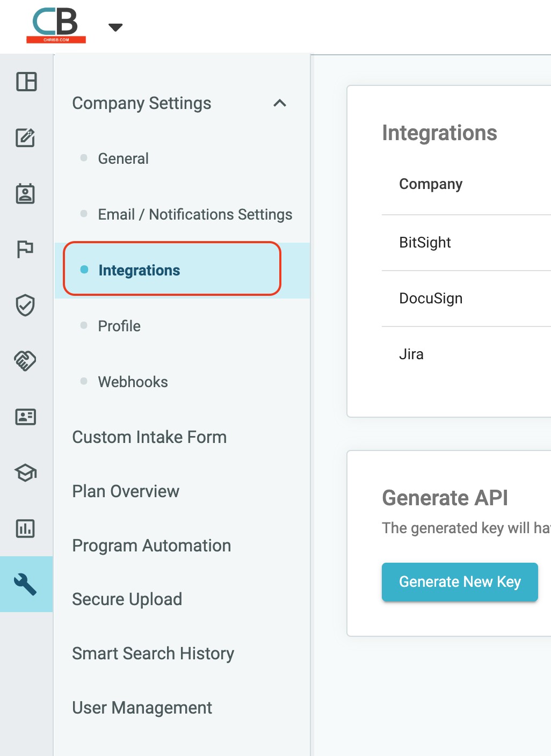The image size is (551, 756).
Task: Select the Integrations settings entry
Action: pos(139,270)
